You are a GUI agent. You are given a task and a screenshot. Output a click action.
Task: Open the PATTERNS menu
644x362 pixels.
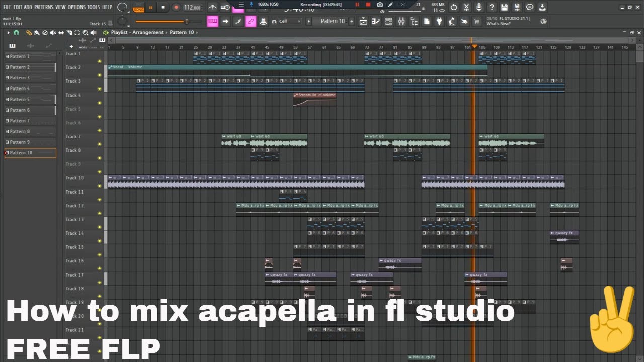pyautogui.click(x=44, y=7)
